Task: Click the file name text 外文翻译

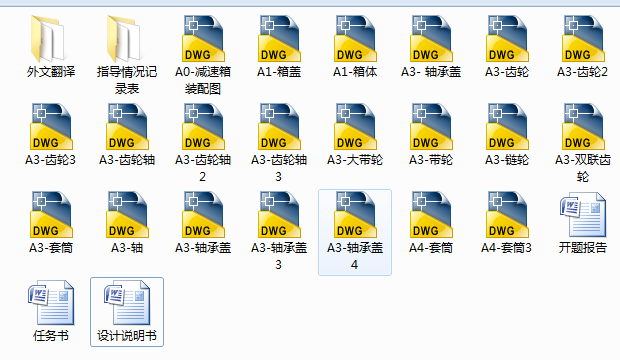Action: click(x=51, y=72)
